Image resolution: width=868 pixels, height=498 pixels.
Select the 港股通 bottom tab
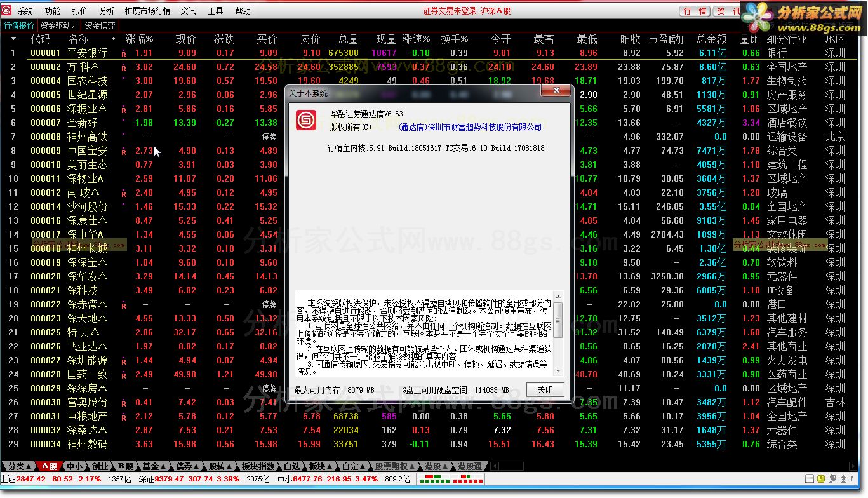point(470,466)
